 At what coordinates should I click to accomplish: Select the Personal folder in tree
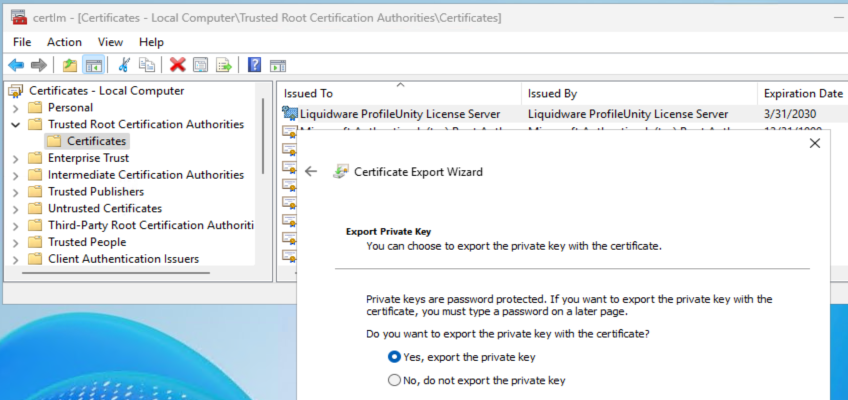tap(70, 108)
